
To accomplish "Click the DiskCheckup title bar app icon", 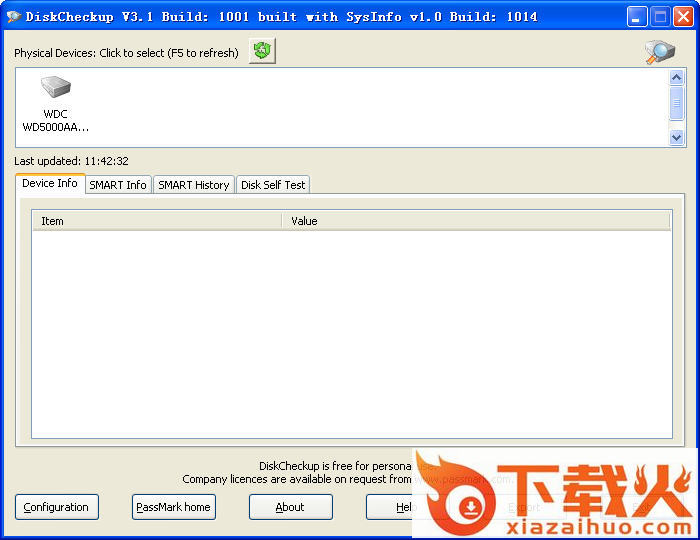I will tap(14, 17).
